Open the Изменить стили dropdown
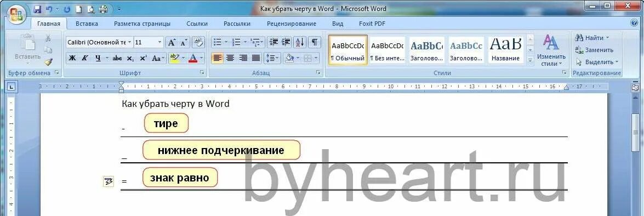 click(551, 51)
